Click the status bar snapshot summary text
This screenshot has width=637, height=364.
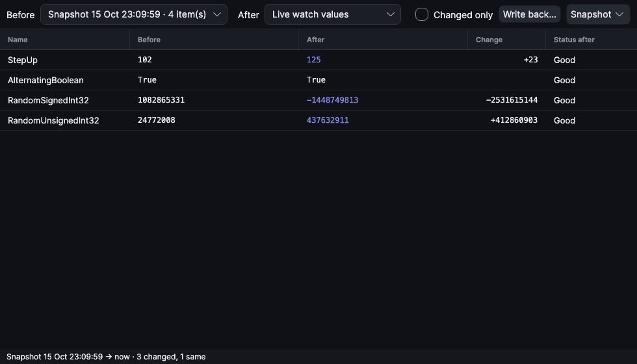(x=106, y=357)
